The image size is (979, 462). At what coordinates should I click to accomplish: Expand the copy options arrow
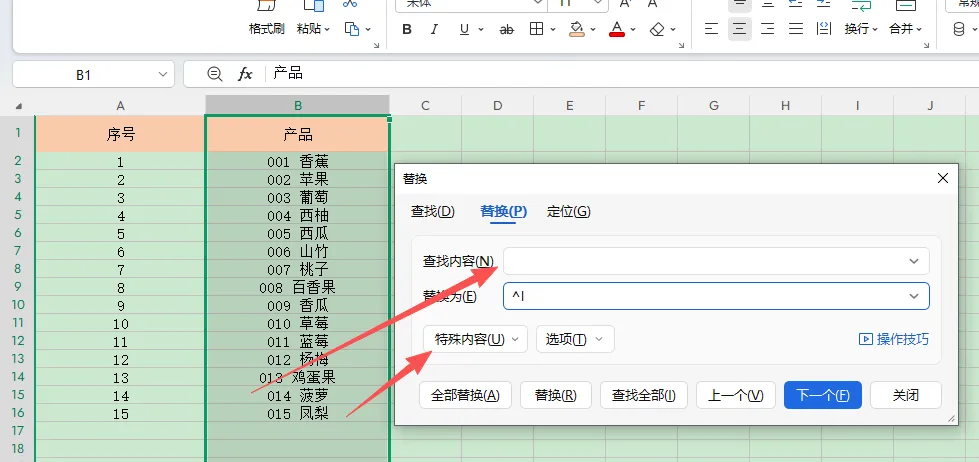[368, 29]
